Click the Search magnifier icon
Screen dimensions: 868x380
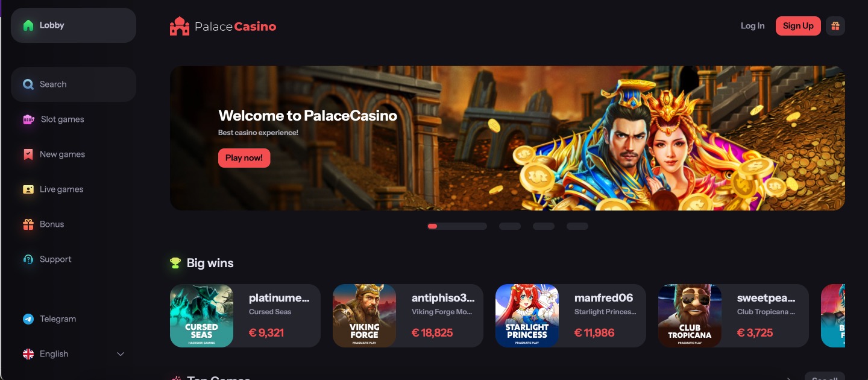click(x=28, y=84)
